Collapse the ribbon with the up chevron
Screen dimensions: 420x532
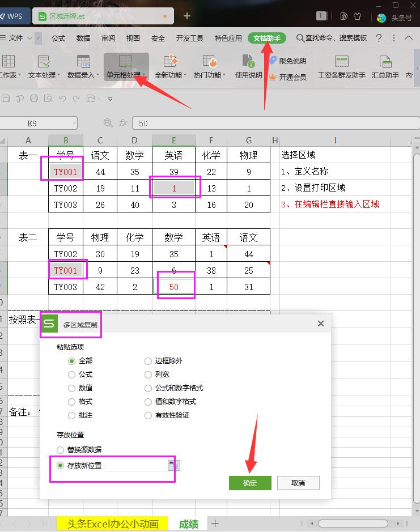tap(409, 38)
